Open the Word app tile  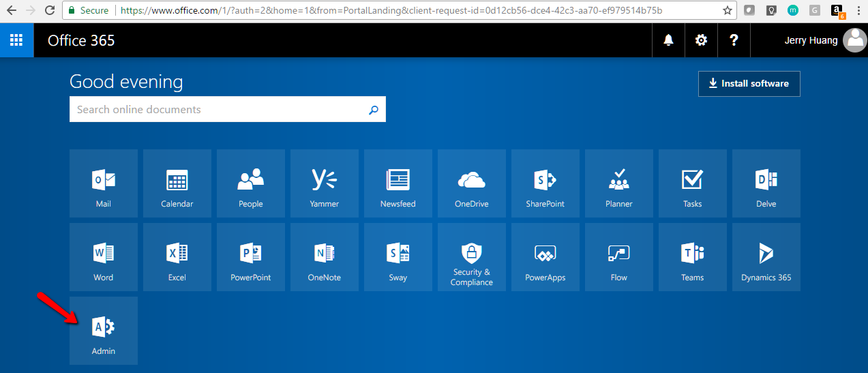tap(104, 257)
